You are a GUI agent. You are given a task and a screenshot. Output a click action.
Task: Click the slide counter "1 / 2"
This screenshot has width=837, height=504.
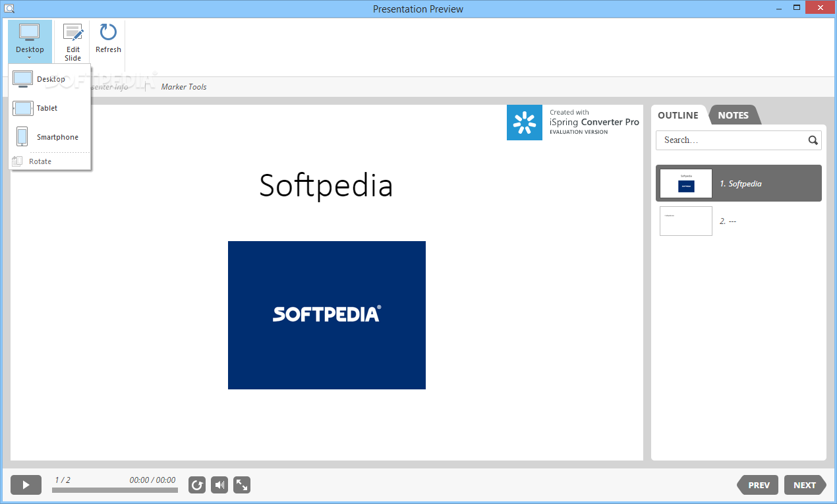pyautogui.click(x=63, y=480)
